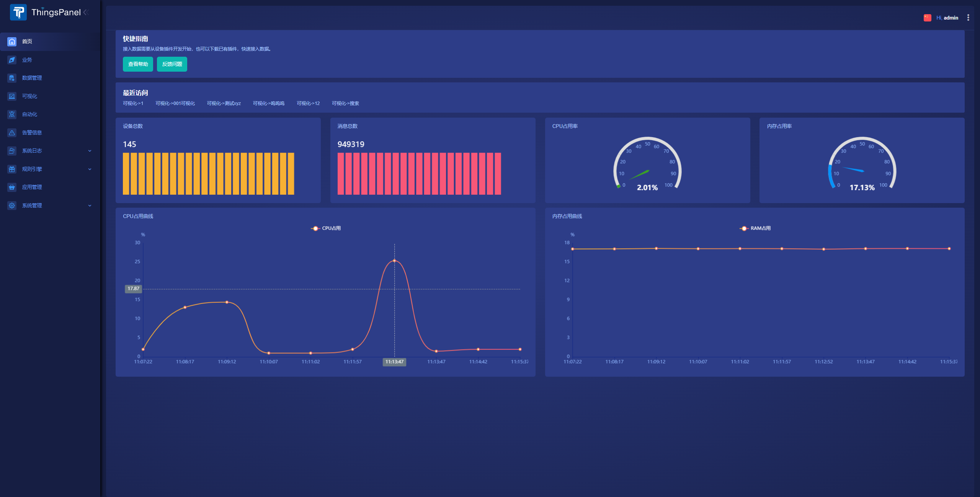
Task: Expand the 系统日志 menu chevron
Action: tap(90, 151)
